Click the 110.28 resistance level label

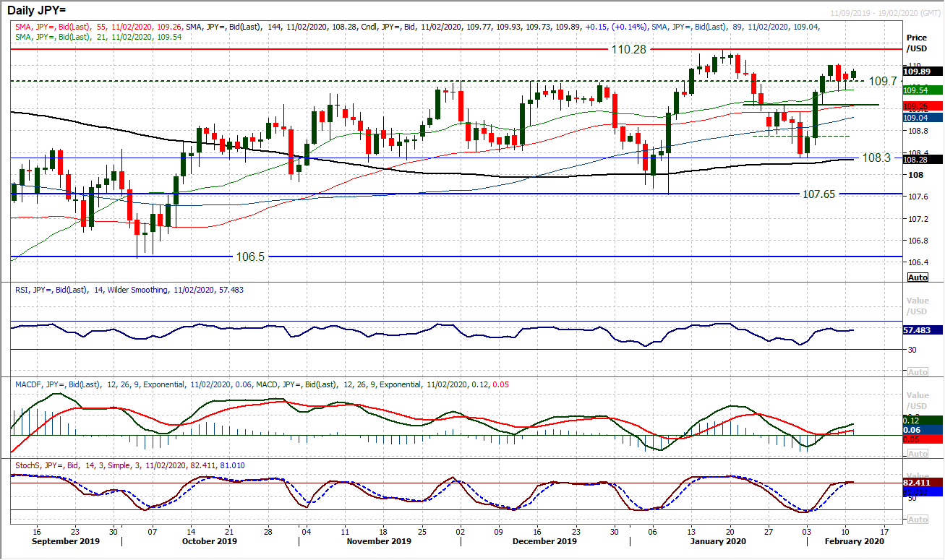coord(628,49)
